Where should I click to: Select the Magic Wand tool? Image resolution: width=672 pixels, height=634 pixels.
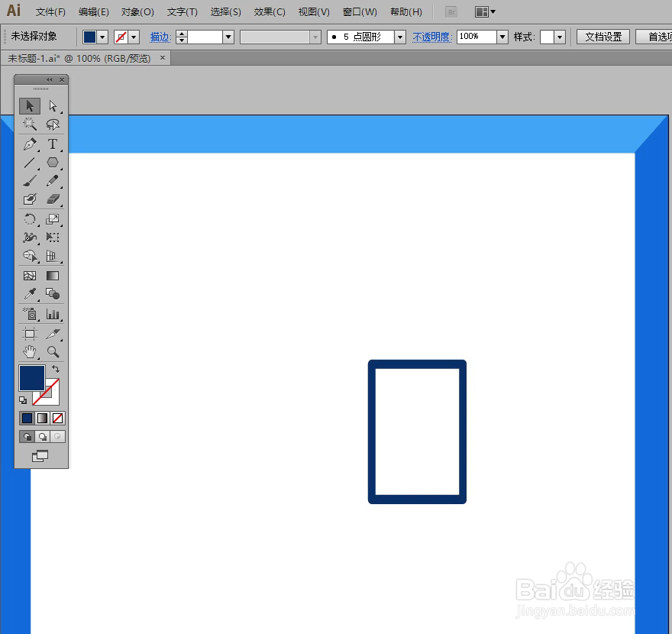[30, 125]
